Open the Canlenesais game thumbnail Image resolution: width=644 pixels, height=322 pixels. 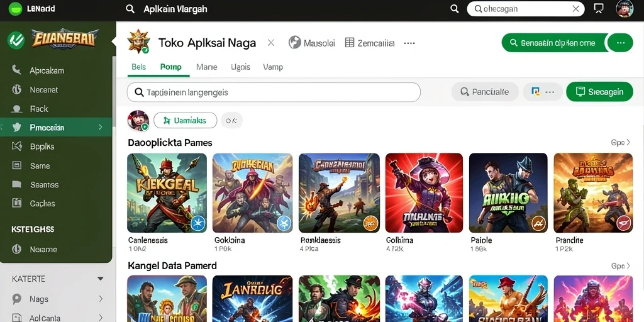(167, 193)
